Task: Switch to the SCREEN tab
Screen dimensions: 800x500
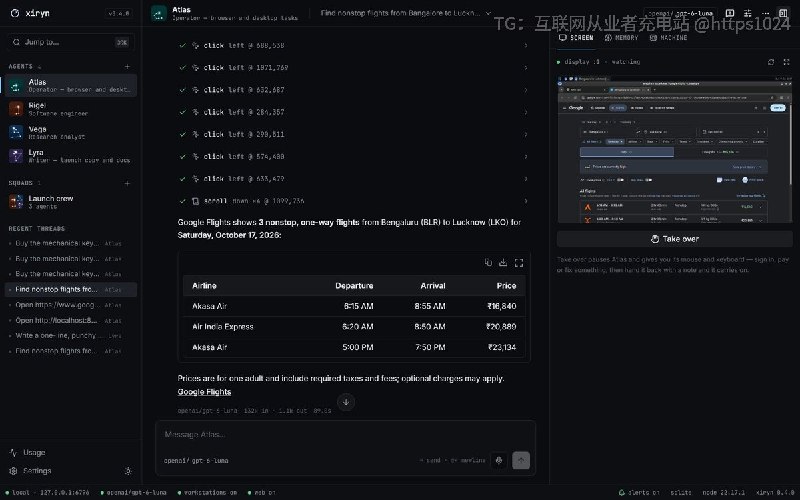Action: 576,38
